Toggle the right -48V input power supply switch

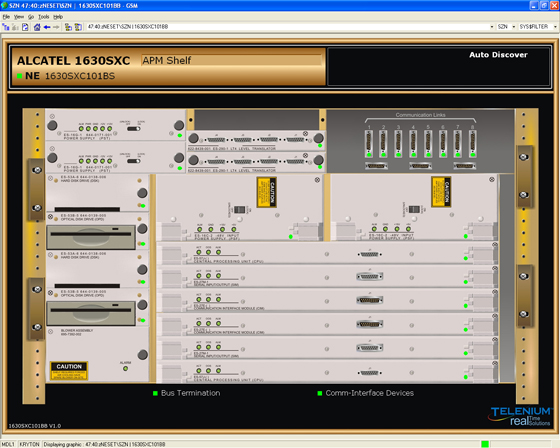[x=414, y=209]
